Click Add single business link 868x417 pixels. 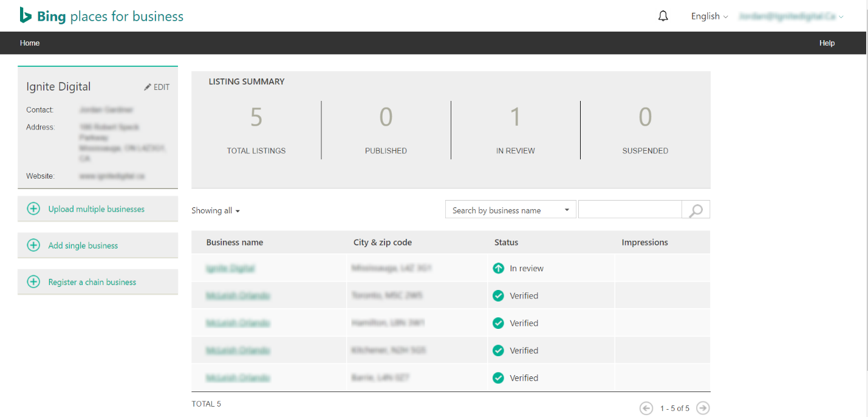coord(83,246)
